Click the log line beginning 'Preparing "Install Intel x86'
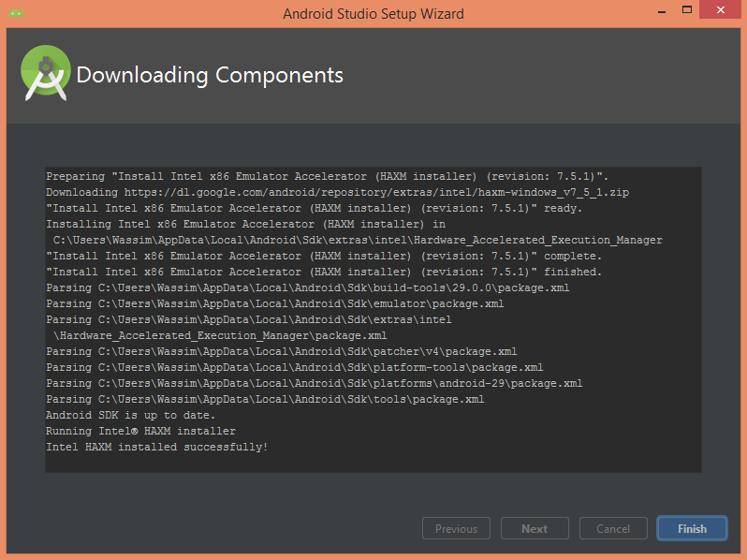 coord(327,176)
